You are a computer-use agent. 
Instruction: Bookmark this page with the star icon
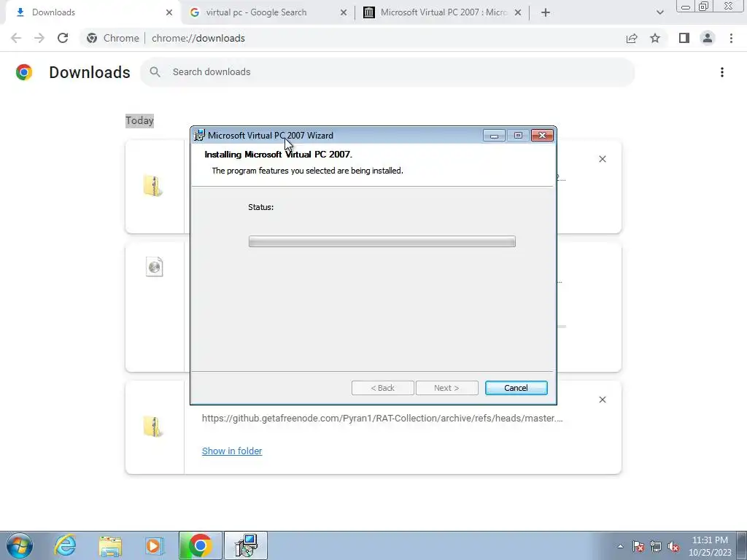tap(655, 38)
